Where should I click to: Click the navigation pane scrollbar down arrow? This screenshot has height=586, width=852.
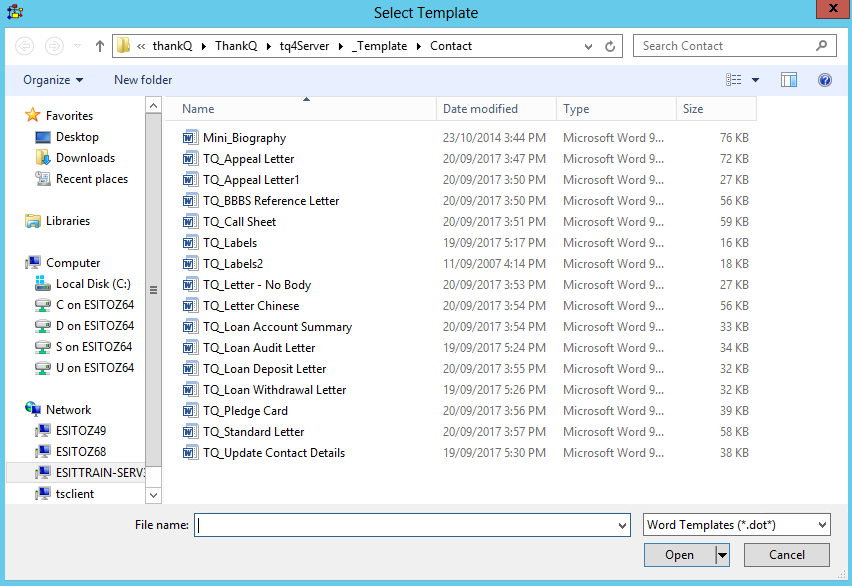(x=153, y=494)
